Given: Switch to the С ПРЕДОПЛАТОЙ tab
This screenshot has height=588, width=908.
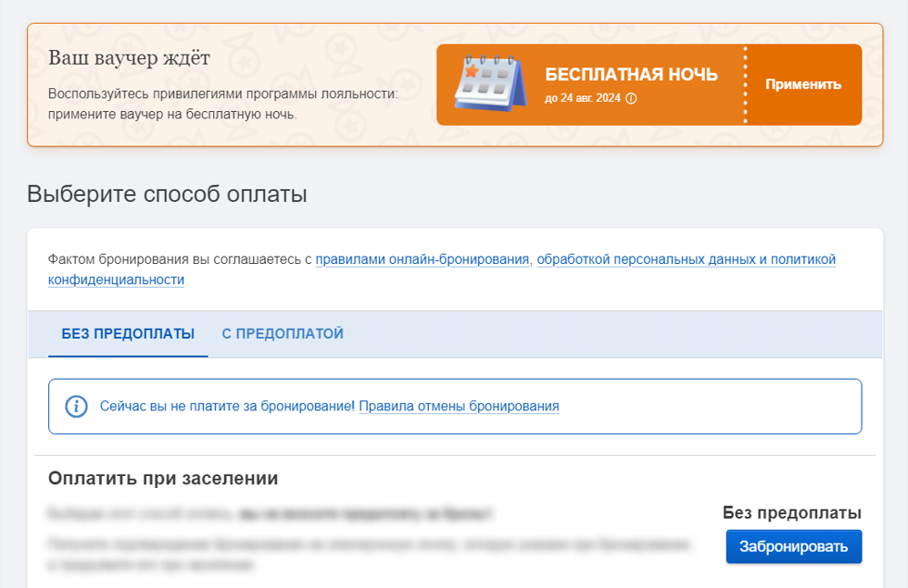Looking at the screenshot, I should pos(282,334).
